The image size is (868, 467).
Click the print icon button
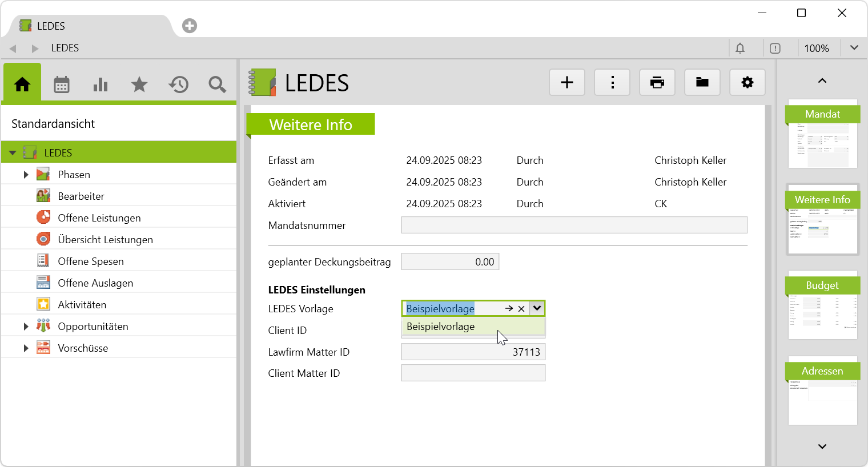coord(657,83)
